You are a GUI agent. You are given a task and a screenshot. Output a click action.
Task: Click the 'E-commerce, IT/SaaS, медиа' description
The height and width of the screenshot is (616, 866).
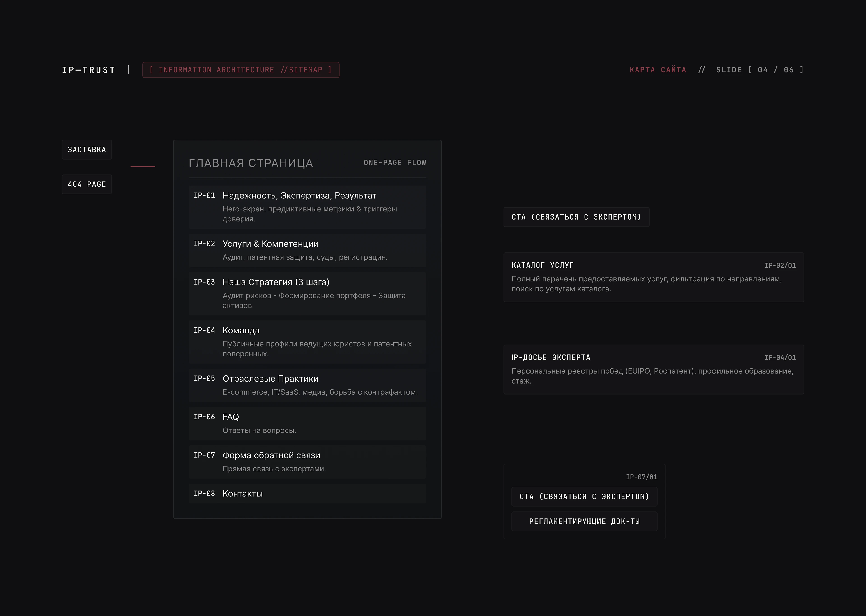tap(320, 392)
